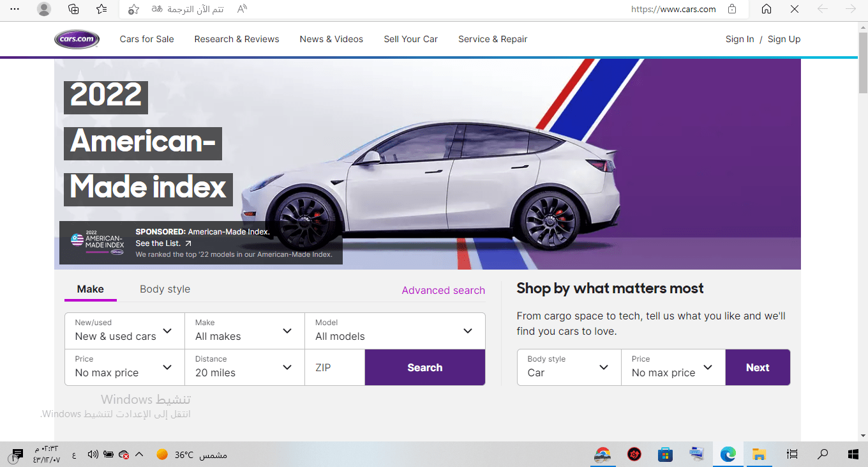
Task: Click the cars.com logo
Action: (77, 39)
